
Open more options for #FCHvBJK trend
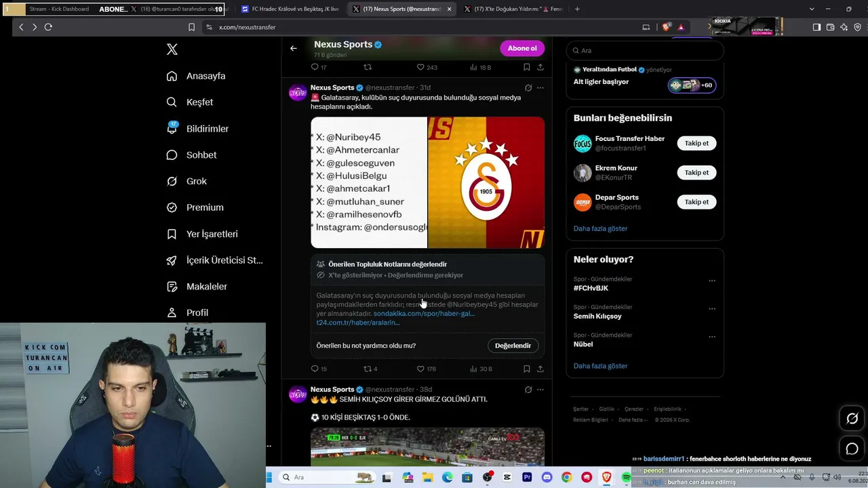(x=712, y=281)
